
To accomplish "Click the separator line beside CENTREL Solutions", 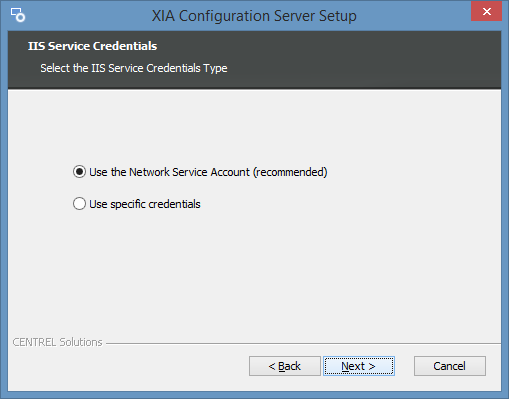I will [x=303, y=343].
